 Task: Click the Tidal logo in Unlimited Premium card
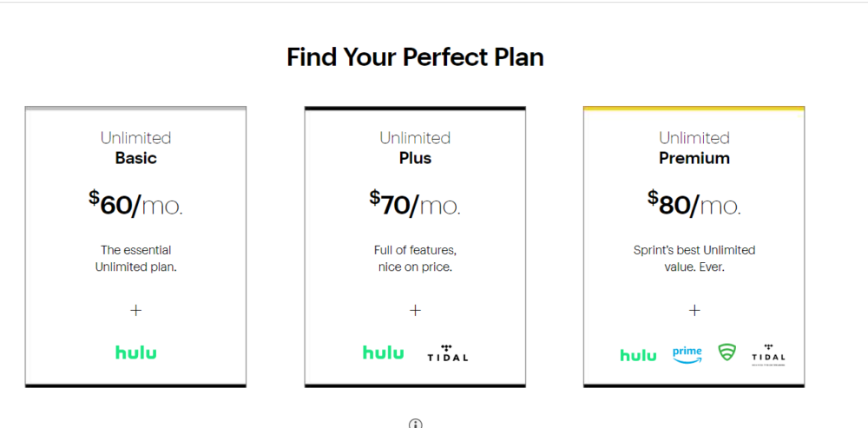[768, 354]
